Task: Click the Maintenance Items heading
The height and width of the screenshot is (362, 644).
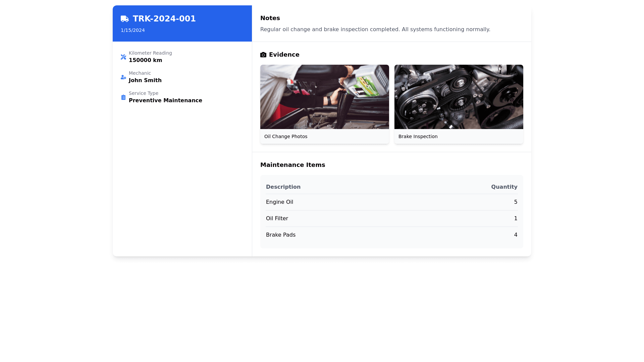Action: tap(292, 165)
